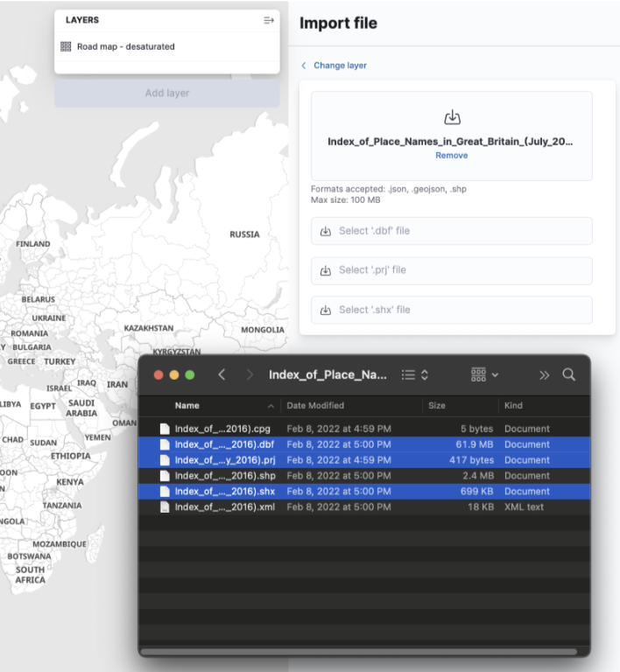Click the search icon in Finder window
The image size is (620, 672).
point(568,374)
